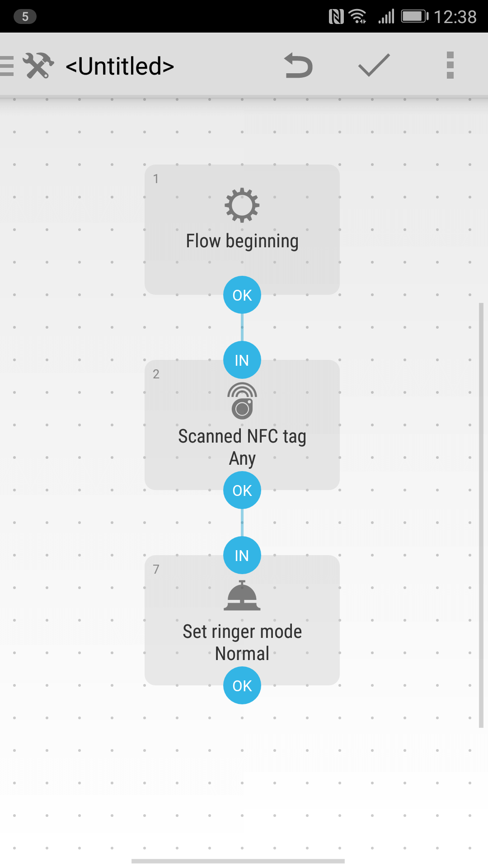
Task: Select the Flow beginning gear icon
Action: coord(242,205)
